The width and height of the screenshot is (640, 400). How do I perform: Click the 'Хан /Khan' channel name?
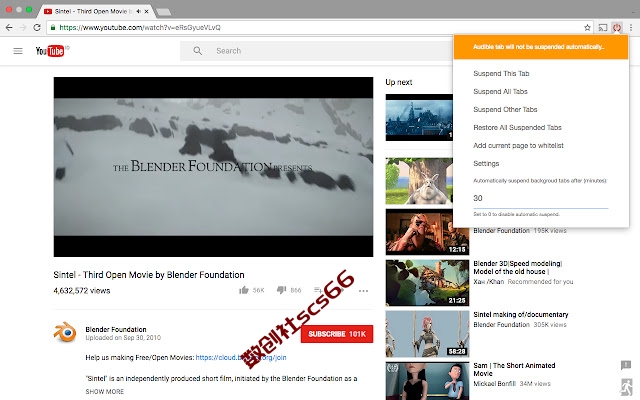tap(489, 282)
